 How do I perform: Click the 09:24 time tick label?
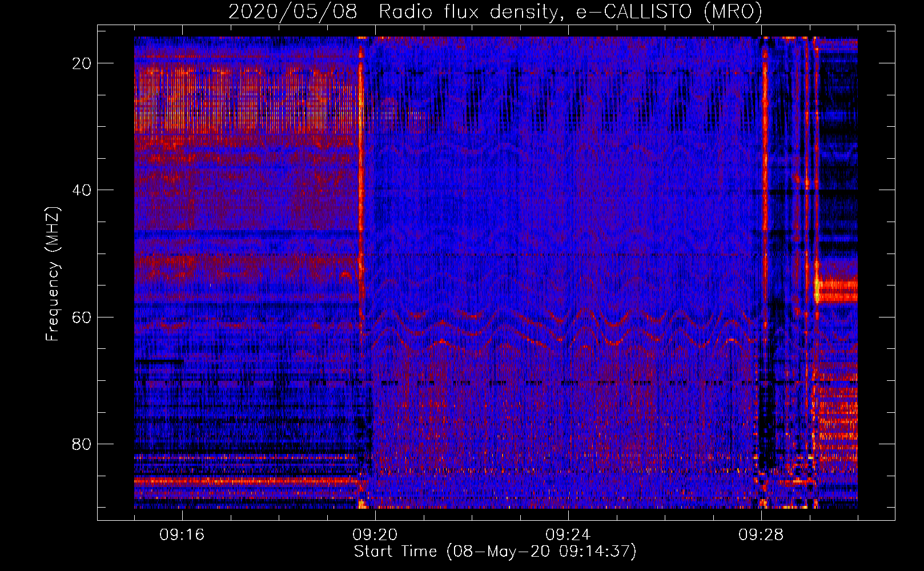[568, 535]
